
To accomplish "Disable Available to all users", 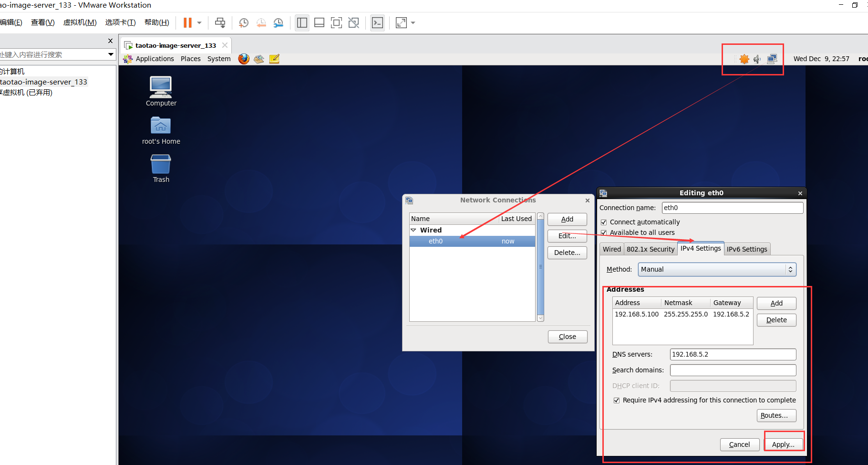I will pyautogui.click(x=604, y=232).
